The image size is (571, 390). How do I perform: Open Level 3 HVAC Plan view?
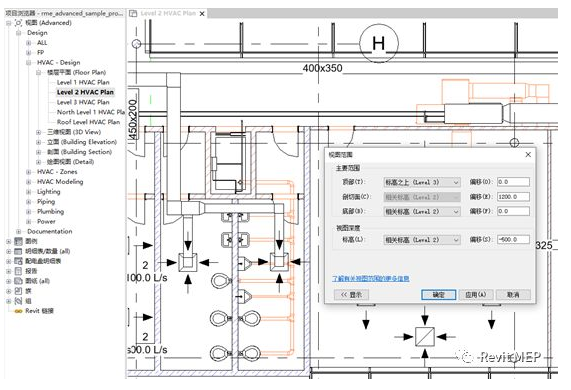point(83,102)
